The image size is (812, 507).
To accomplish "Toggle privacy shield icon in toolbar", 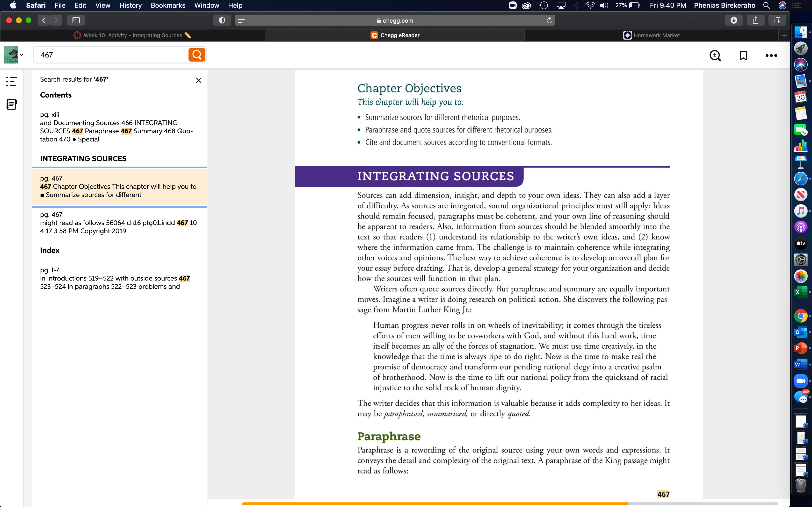I will point(222,21).
